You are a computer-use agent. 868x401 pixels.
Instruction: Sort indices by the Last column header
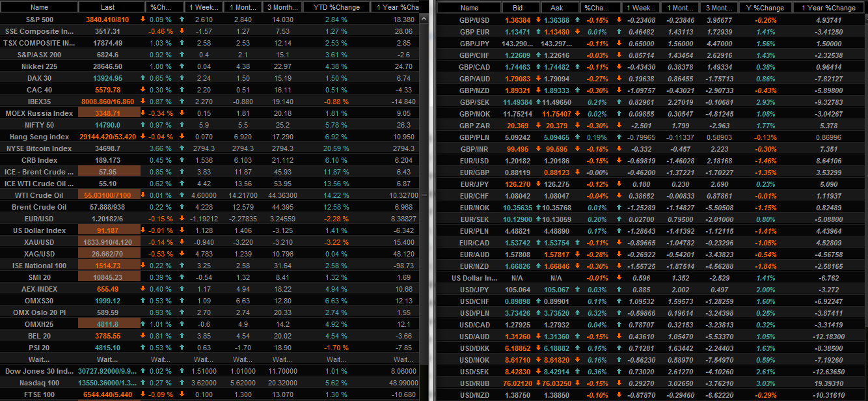tap(109, 8)
